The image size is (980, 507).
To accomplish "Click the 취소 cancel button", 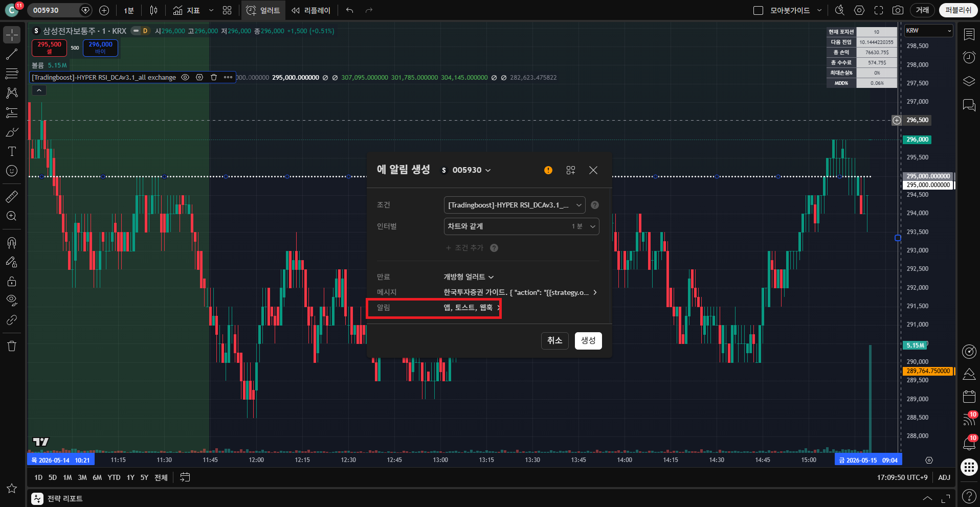I will [555, 340].
